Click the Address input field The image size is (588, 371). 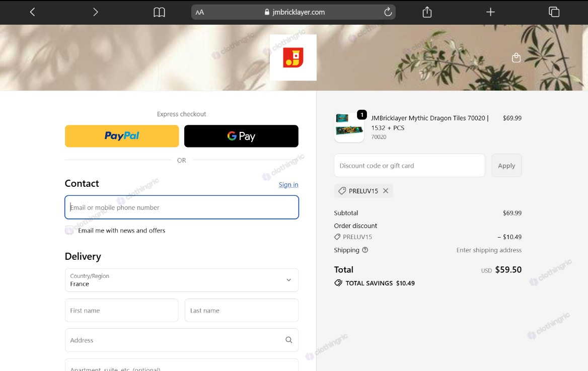pyautogui.click(x=182, y=340)
